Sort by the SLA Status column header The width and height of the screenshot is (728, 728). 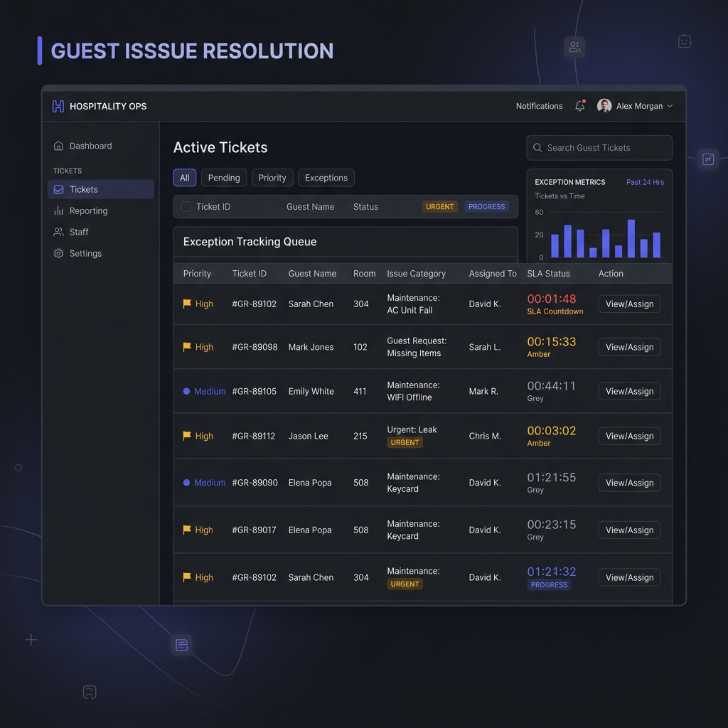coord(548,274)
